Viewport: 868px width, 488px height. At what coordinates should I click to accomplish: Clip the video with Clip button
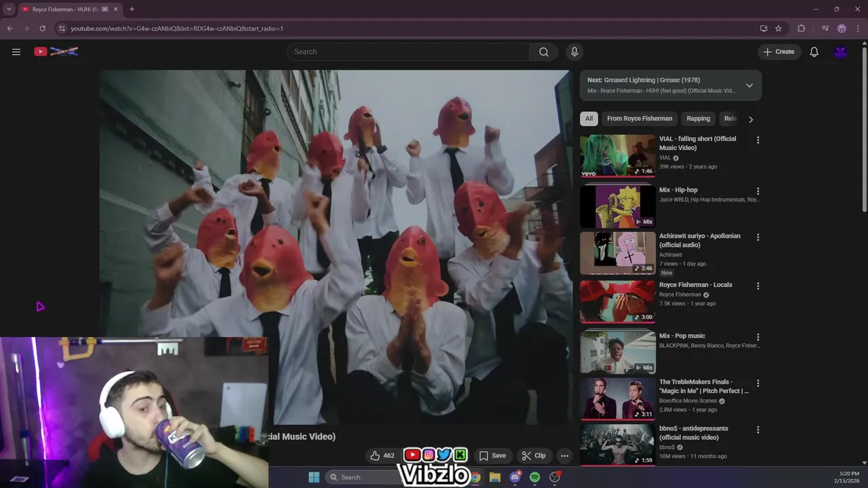pos(533,455)
